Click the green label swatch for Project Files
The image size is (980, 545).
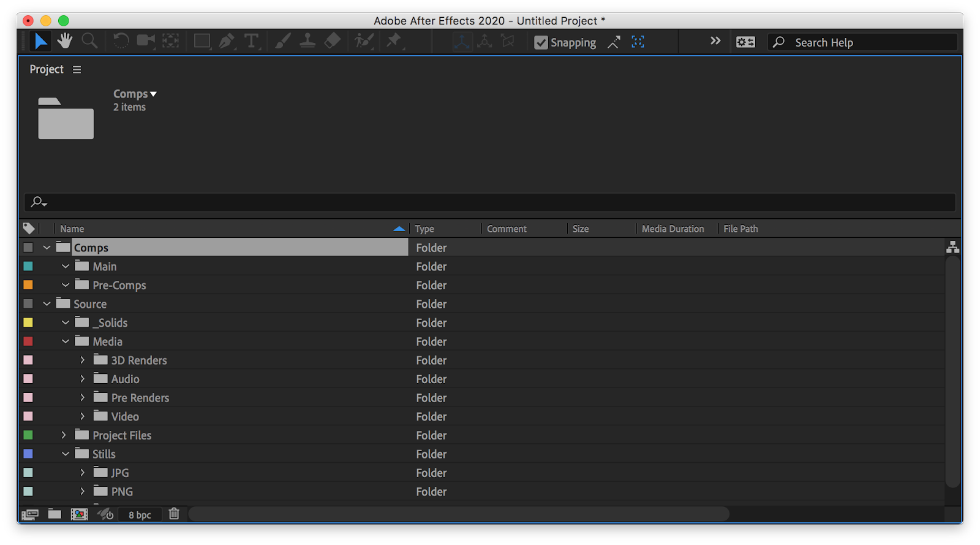[28, 435]
